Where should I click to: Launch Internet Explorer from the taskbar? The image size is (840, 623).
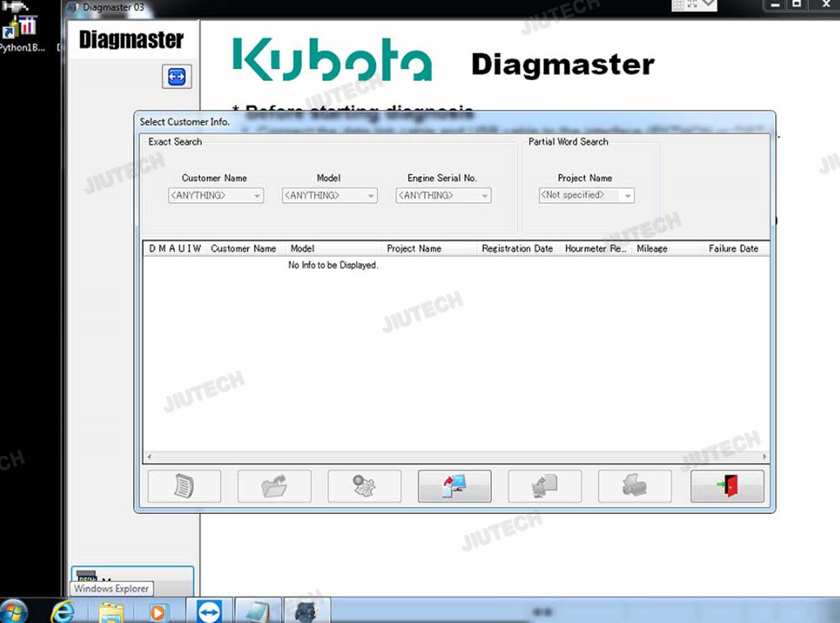pyautogui.click(x=63, y=611)
